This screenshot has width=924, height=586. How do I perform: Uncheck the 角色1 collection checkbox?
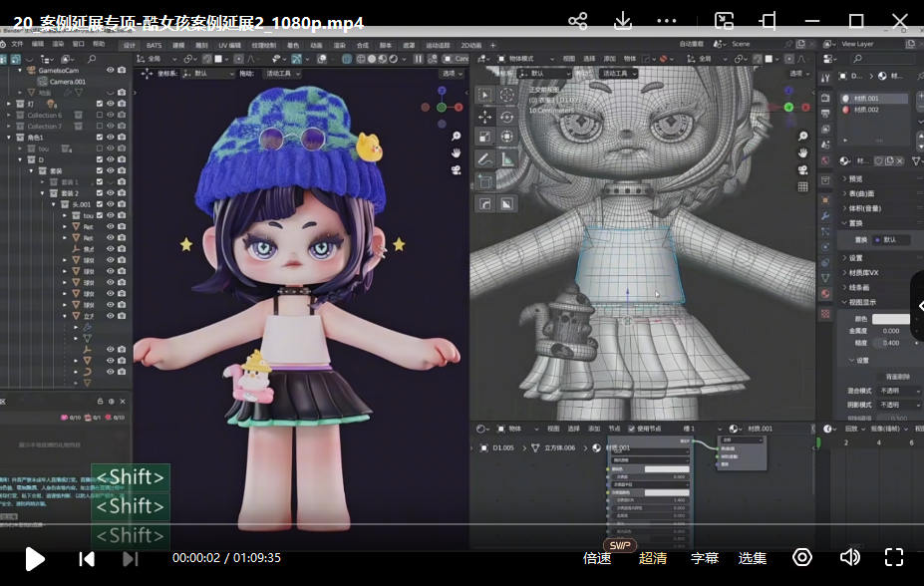(100, 138)
